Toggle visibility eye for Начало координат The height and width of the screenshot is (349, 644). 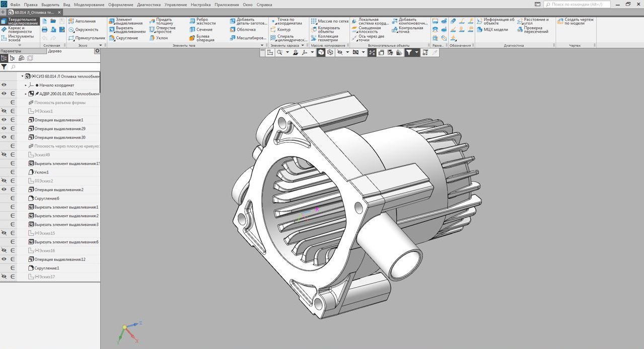[4, 85]
